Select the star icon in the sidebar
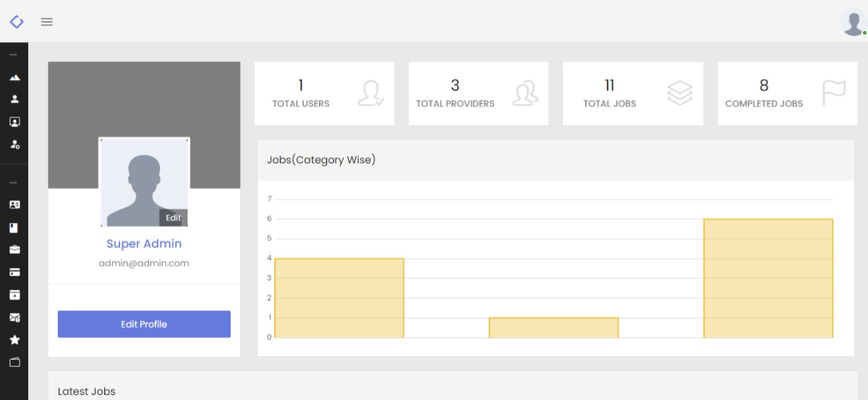Image resolution: width=868 pixels, height=400 pixels. [x=14, y=340]
